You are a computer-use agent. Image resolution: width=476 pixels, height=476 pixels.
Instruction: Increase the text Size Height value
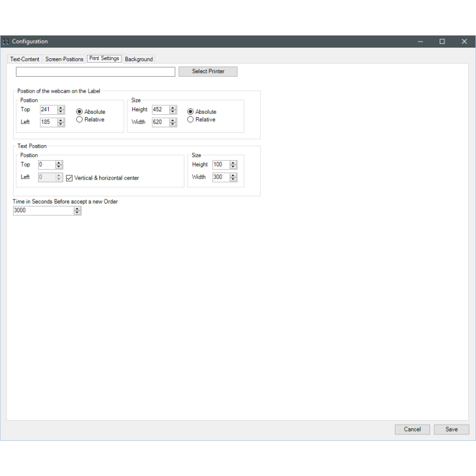point(233,162)
